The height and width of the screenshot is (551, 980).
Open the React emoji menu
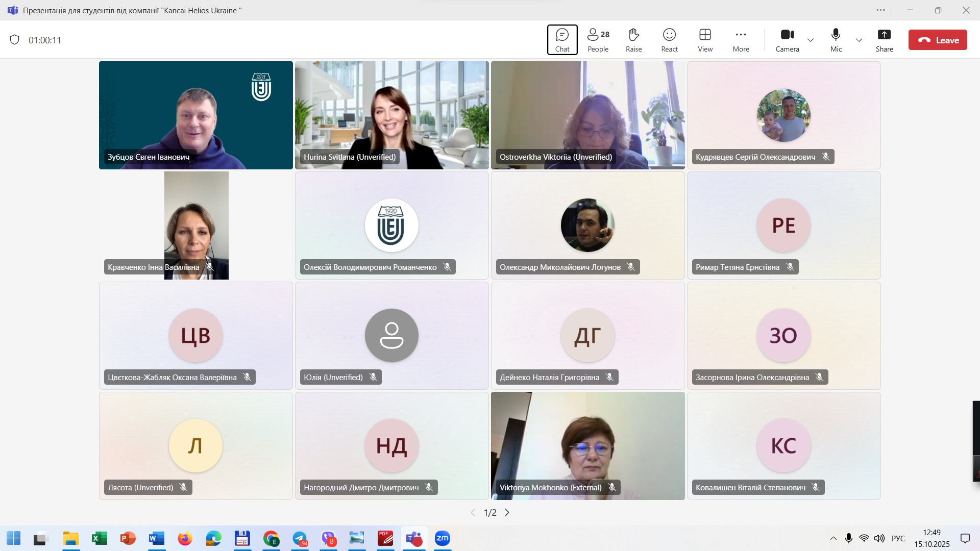click(x=669, y=40)
